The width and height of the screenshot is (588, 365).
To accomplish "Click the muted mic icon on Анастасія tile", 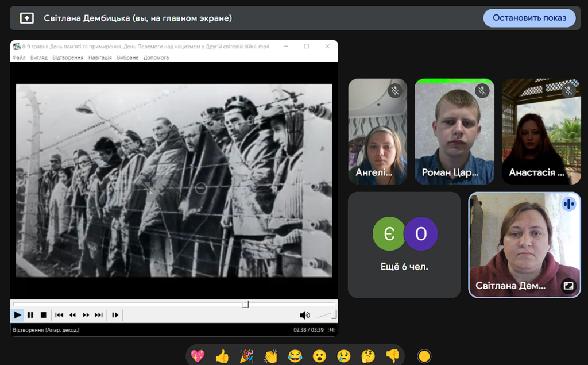I will coord(569,90).
